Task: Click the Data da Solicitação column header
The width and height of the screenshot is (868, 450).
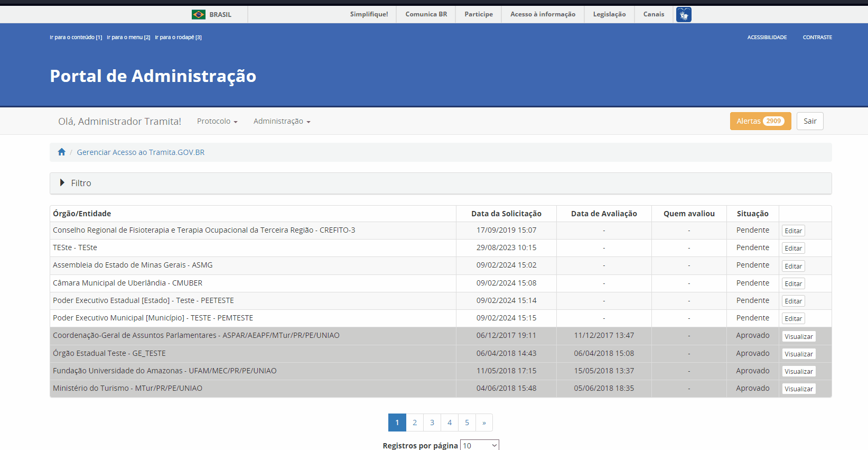Action: [x=506, y=214]
